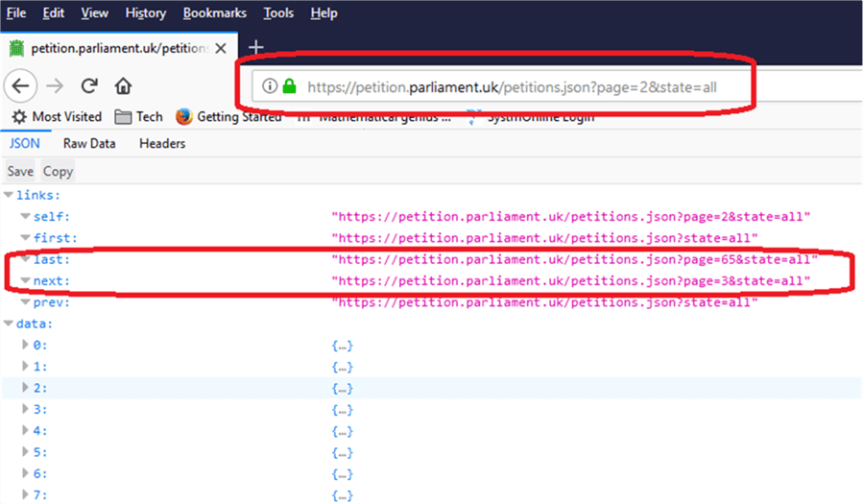Image resolution: width=863 pixels, height=504 pixels.
Task: Click the green padlock security icon
Action: (290, 86)
